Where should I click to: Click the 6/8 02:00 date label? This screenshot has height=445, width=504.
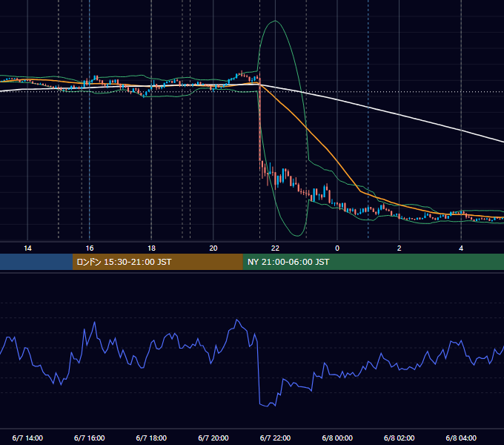(x=399, y=438)
